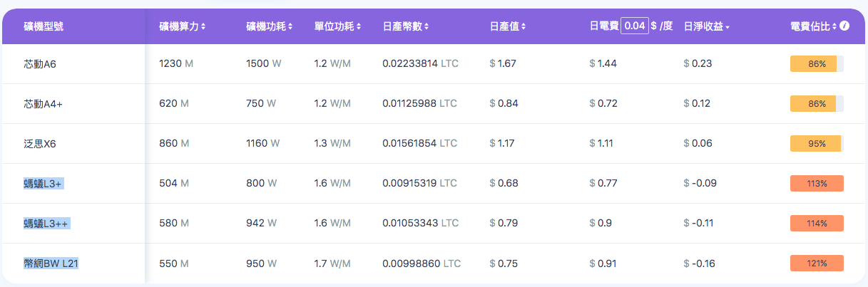Select power value 800 W
The width and height of the screenshot is (868, 287).
261,183
